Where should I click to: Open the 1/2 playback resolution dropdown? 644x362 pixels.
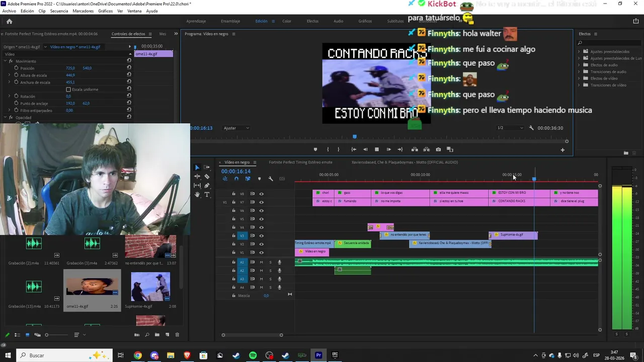[509, 128]
